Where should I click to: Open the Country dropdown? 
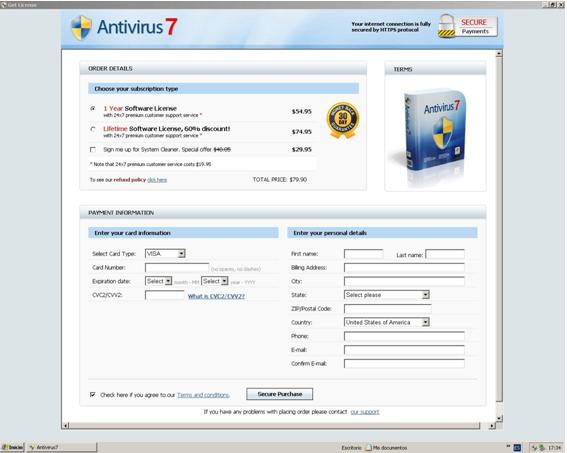tap(387, 322)
